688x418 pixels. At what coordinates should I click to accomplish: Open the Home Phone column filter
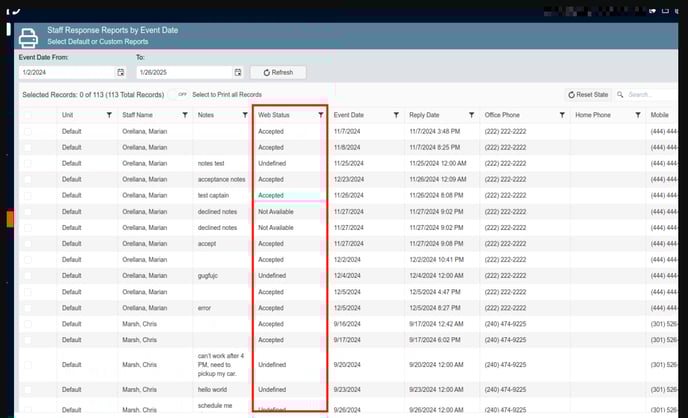pyautogui.click(x=638, y=115)
